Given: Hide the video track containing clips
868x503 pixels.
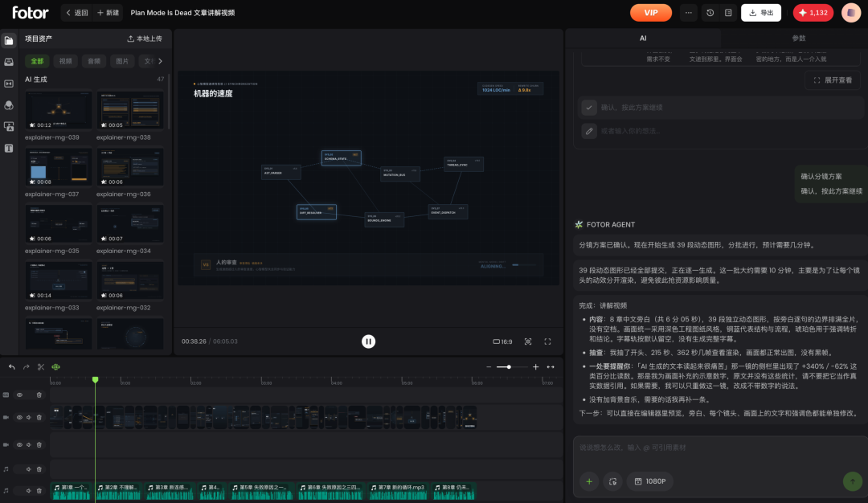Looking at the screenshot, I should 19,417.
